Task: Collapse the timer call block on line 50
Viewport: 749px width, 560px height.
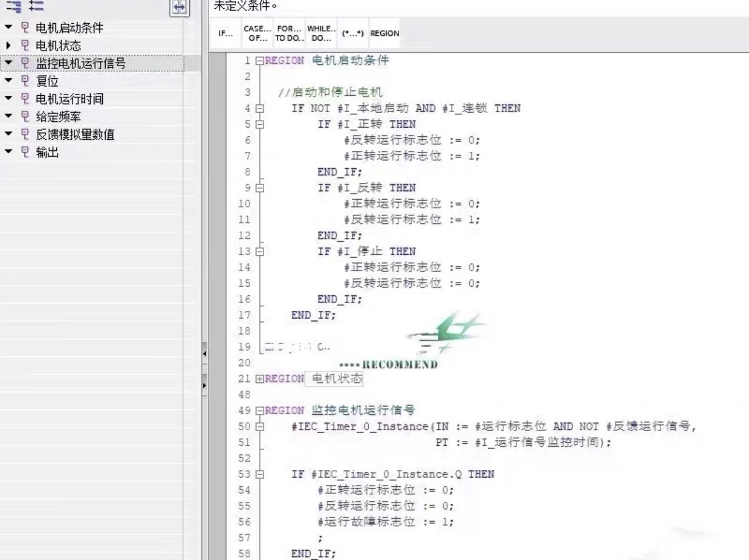Action: coord(260,427)
